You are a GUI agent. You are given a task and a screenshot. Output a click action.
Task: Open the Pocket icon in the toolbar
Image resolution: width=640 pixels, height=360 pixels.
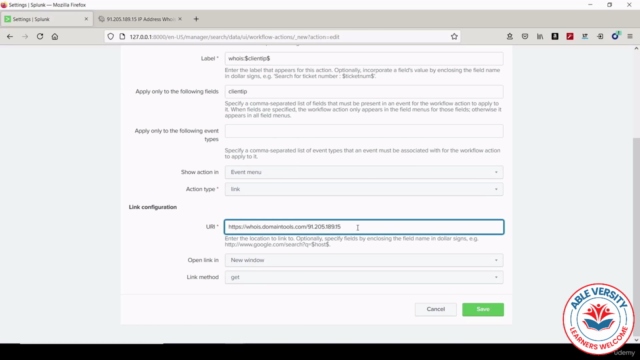tap(525, 36)
